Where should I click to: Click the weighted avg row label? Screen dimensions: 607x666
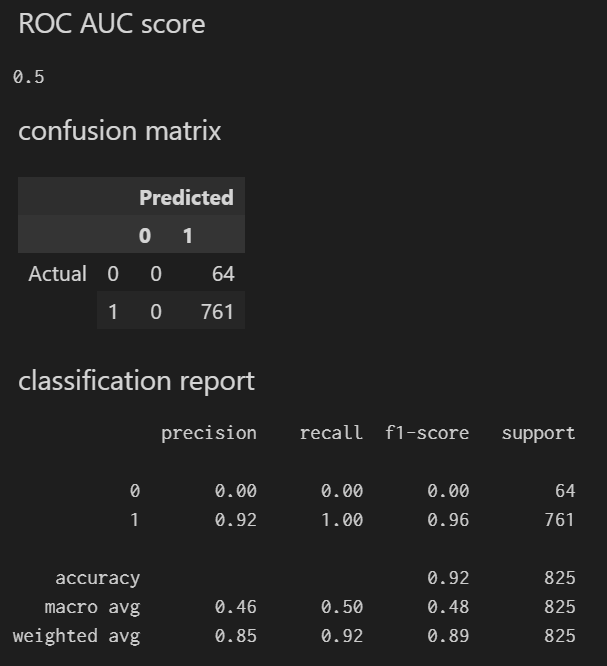pyautogui.click(x=76, y=636)
